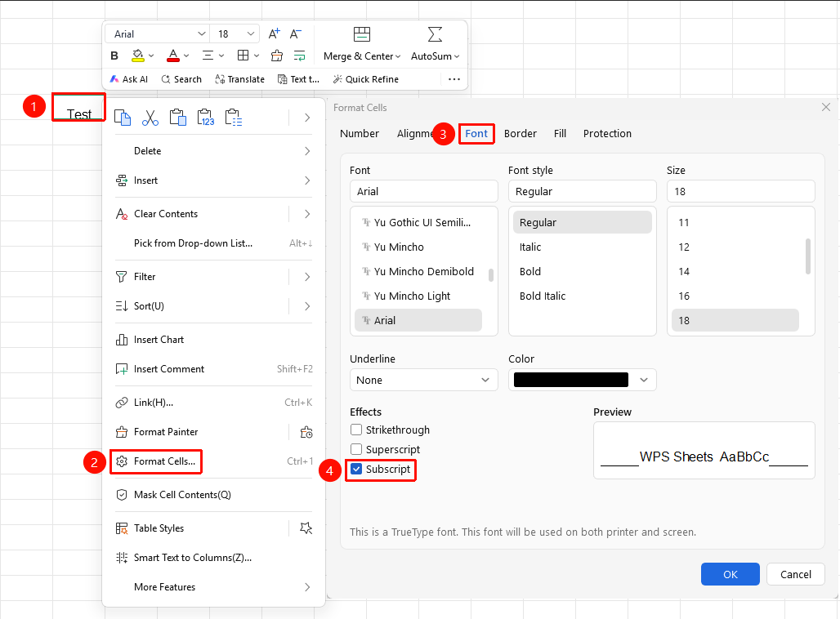This screenshot has width=840, height=619.
Task: Click the Size input field showing 18
Action: coord(741,192)
